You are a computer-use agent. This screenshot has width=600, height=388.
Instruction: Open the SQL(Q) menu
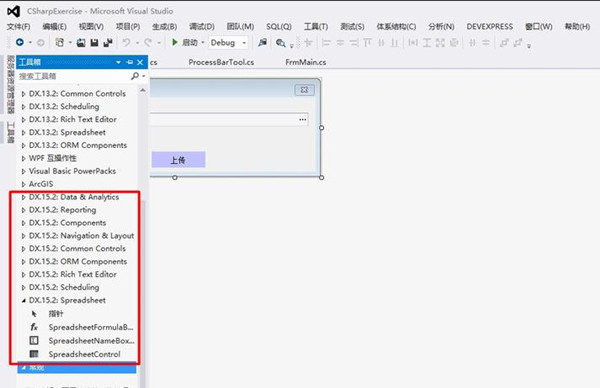coord(279,26)
